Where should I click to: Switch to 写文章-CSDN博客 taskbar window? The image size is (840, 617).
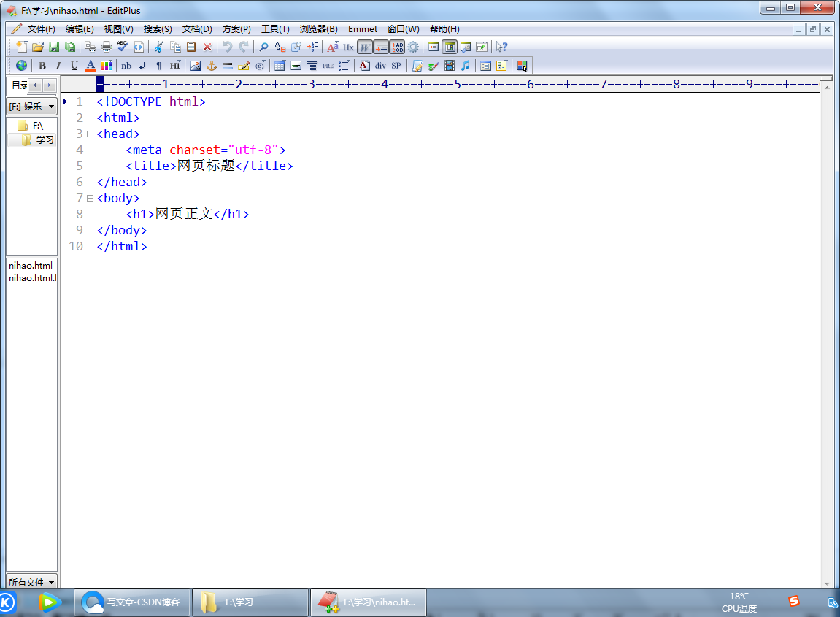[132, 602]
